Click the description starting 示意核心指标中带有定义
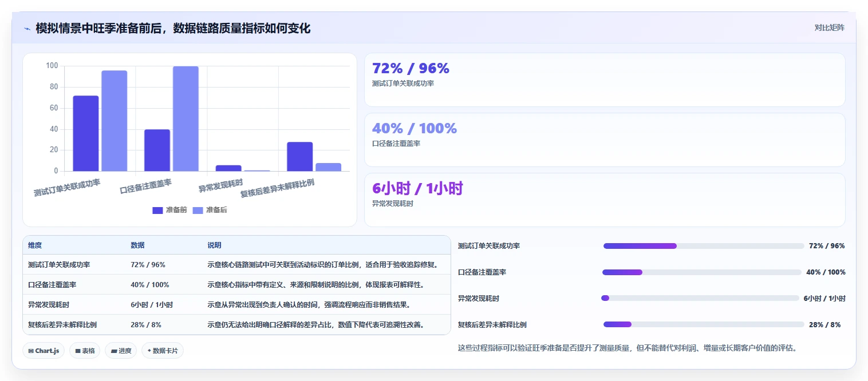 pyautogui.click(x=316, y=285)
